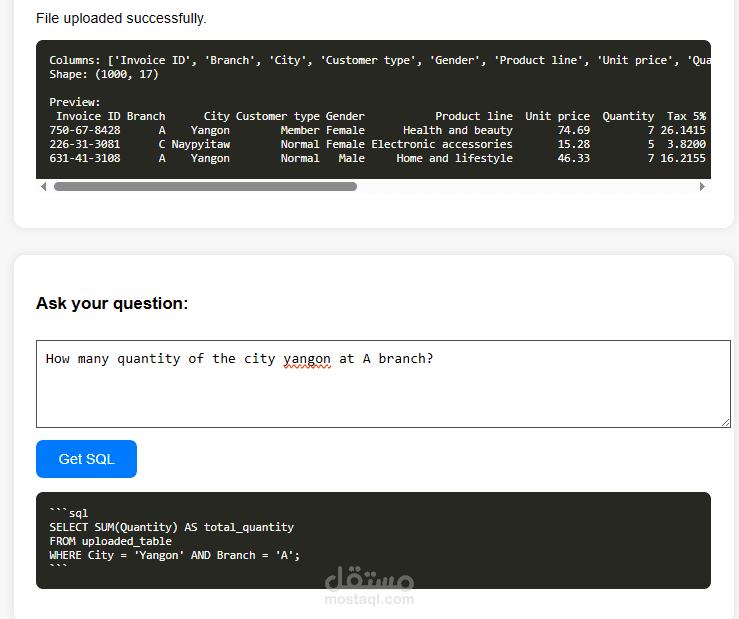Click 'Health and beauty' product line
Image resolution: width=739 pixels, height=619 pixels.
pos(458,130)
